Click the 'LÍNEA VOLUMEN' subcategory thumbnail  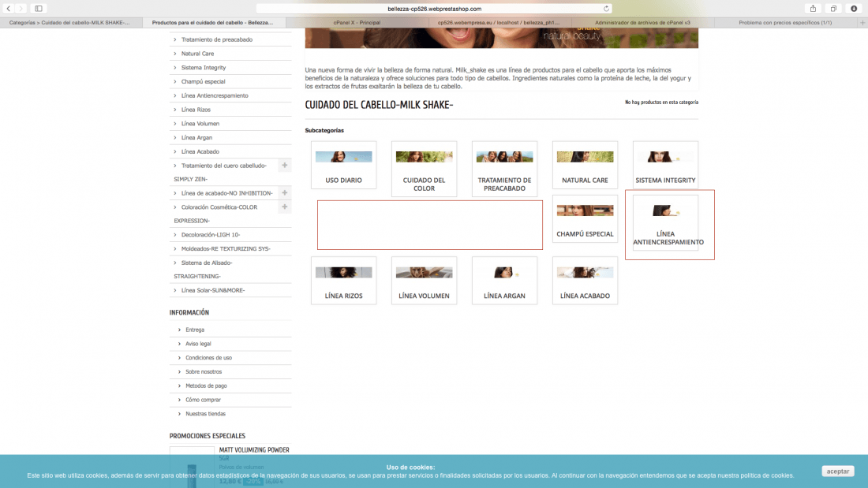(424, 273)
